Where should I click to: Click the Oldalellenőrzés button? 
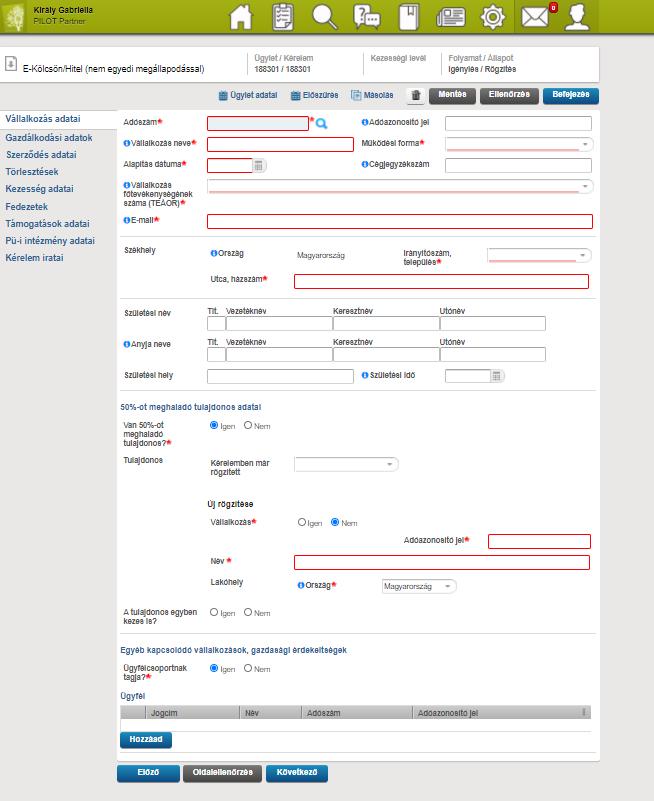(x=222, y=773)
